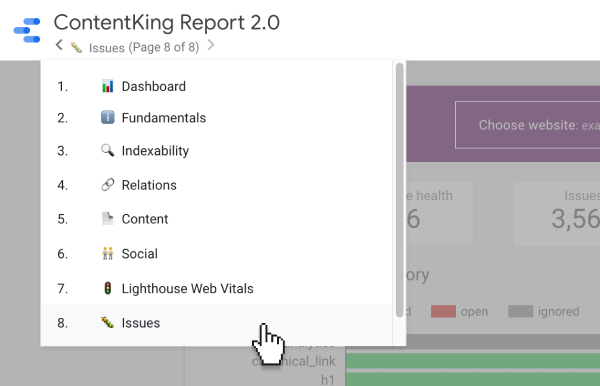The image size is (600, 386).
Task: Click the green h1 chart bar
Action: pos(473,379)
